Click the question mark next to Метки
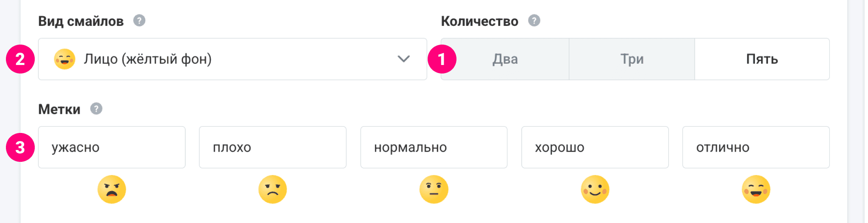 [96, 109]
